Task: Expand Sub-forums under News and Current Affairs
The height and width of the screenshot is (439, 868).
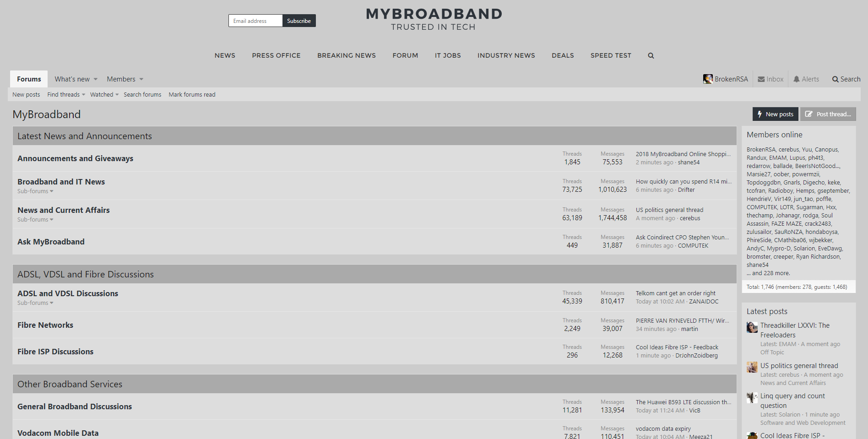Action: (x=35, y=219)
